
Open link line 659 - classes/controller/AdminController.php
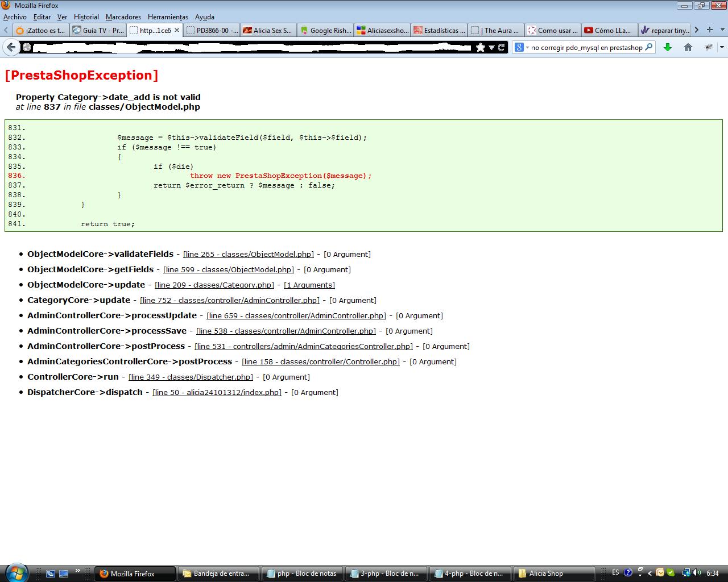[296, 315]
